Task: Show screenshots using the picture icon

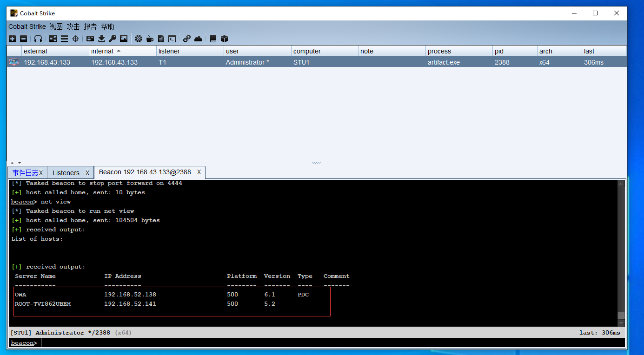Action: (124, 39)
